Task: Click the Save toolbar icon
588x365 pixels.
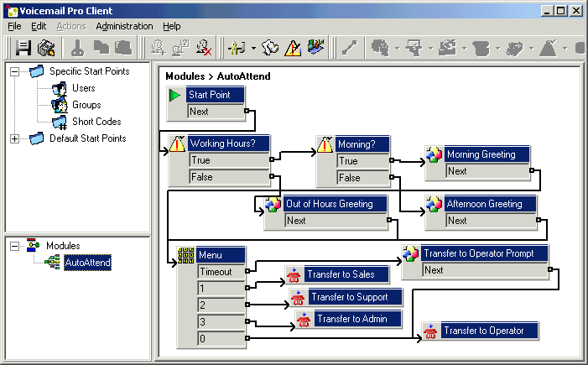Action: coord(23,48)
